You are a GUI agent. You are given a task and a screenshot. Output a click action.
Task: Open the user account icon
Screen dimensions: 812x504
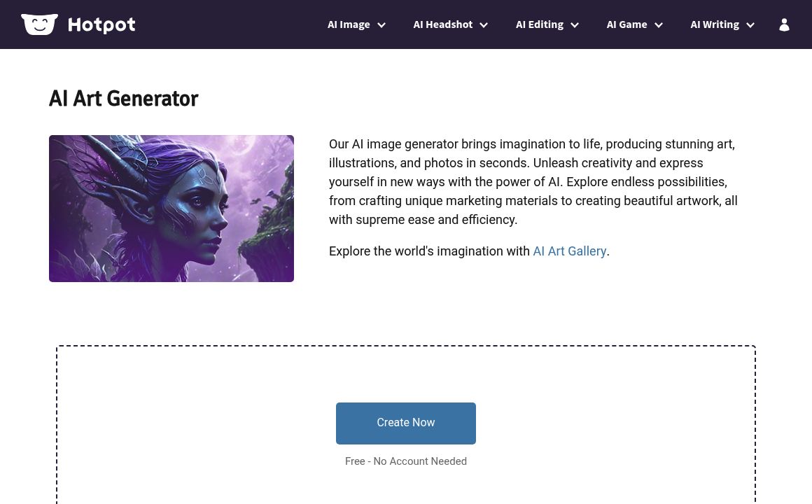coord(784,24)
